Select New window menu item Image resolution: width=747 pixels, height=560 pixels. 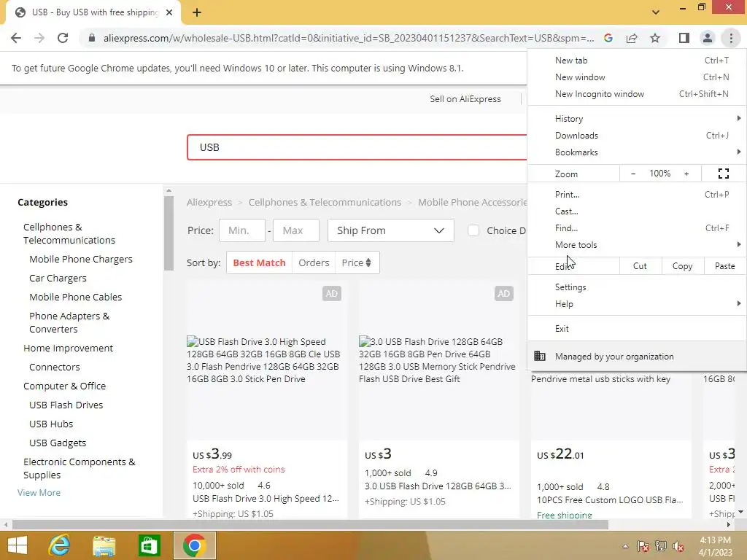636,77
